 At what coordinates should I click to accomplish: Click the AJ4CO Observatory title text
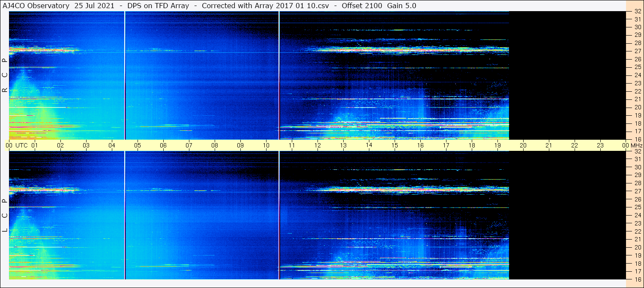(x=36, y=6)
